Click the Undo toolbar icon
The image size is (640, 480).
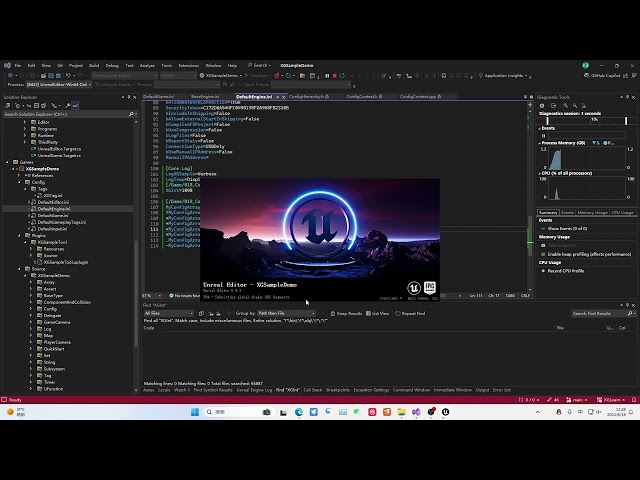click(69, 76)
